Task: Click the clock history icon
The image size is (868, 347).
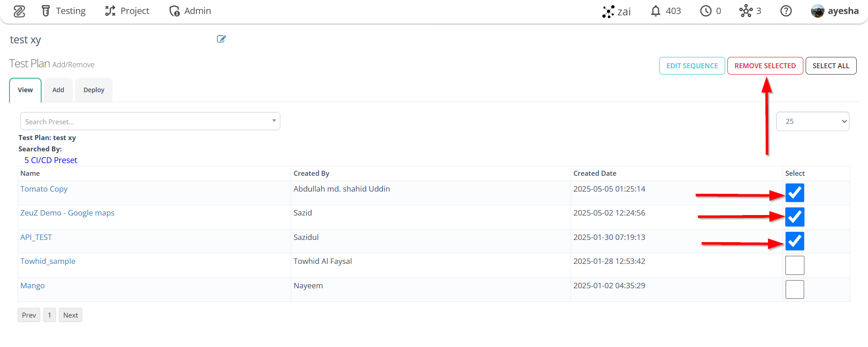Action: pyautogui.click(x=706, y=11)
